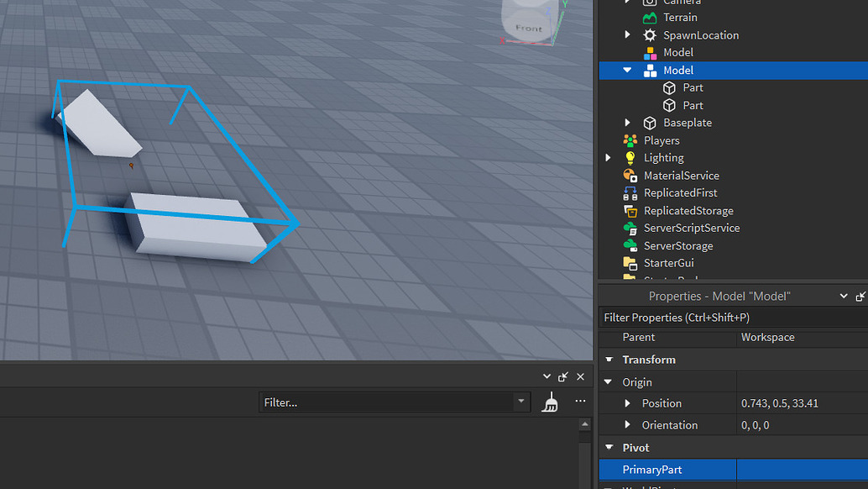Collapse the Transform section in Properties
868x489 pixels.
coord(609,360)
